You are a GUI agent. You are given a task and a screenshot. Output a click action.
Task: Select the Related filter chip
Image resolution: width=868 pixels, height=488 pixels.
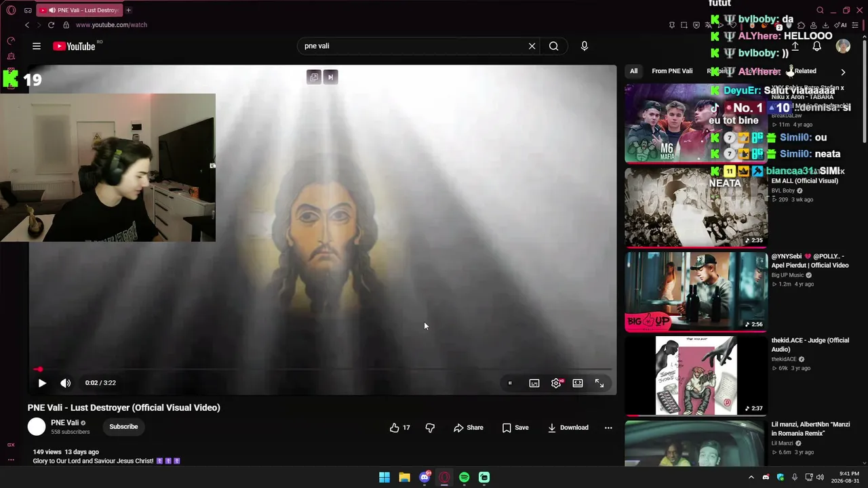pyautogui.click(x=805, y=71)
